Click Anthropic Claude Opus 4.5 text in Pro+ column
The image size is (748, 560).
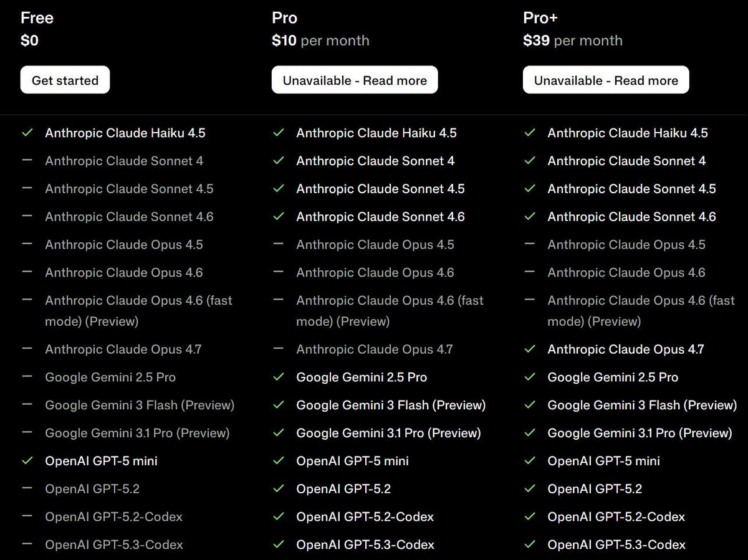tap(626, 245)
